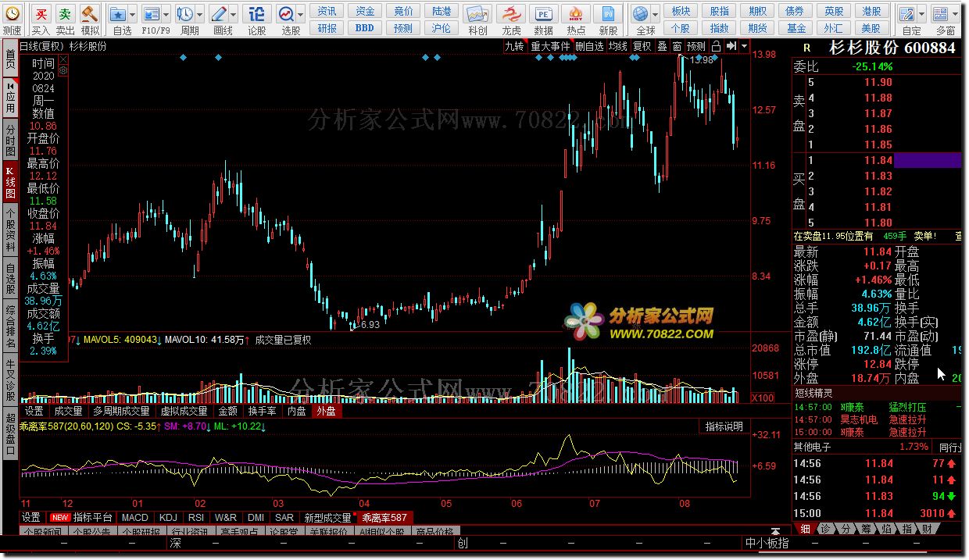Toggle the 复权 price adjustment option
Screen dimensions: 969x560
tap(642, 46)
